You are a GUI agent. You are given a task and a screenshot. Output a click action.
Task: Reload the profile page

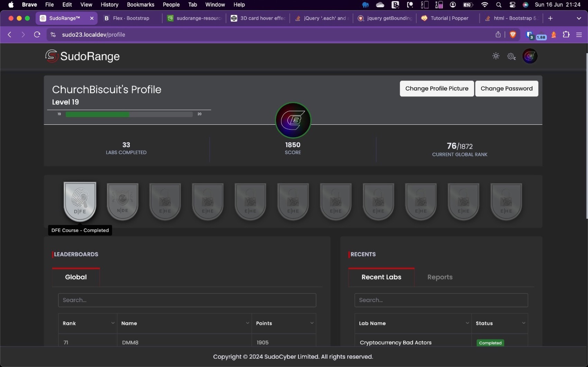pyautogui.click(x=37, y=35)
